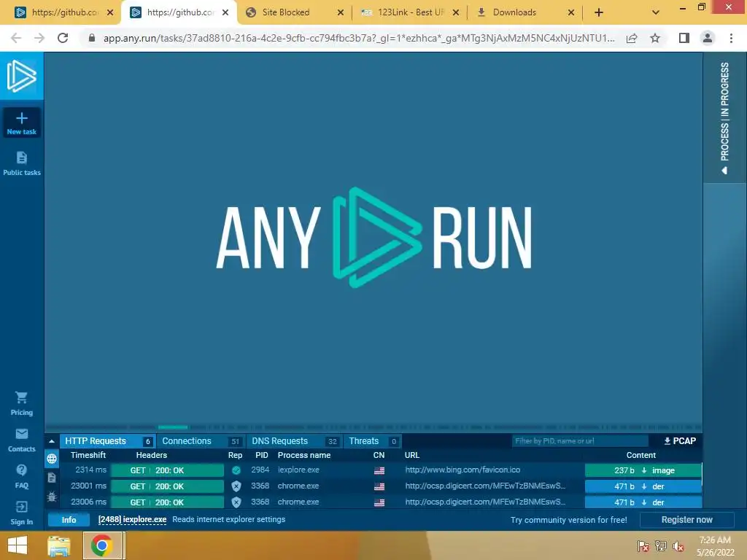Select the files document icon in the bottom panel

52,478
